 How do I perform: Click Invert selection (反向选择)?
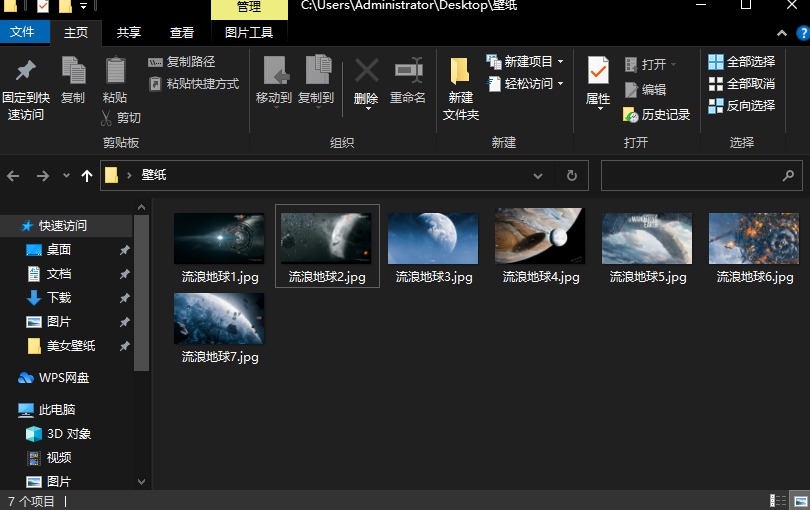pyautogui.click(x=741, y=106)
